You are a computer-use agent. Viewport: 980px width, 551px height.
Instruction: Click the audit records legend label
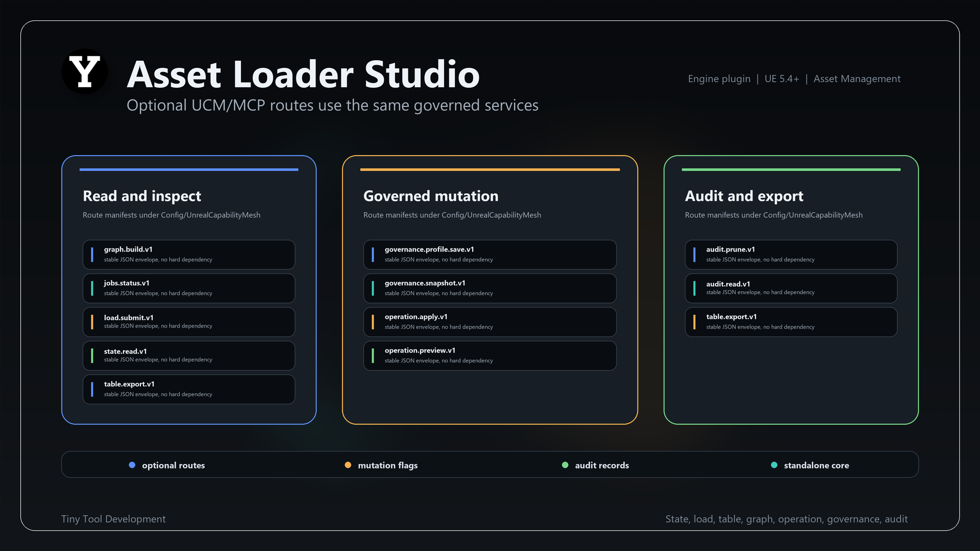[602, 465]
